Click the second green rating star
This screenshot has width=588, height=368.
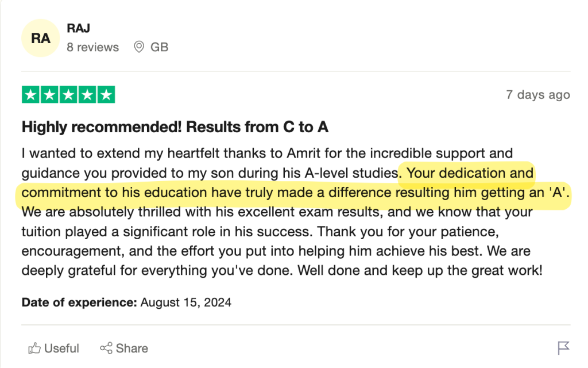[49, 95]
